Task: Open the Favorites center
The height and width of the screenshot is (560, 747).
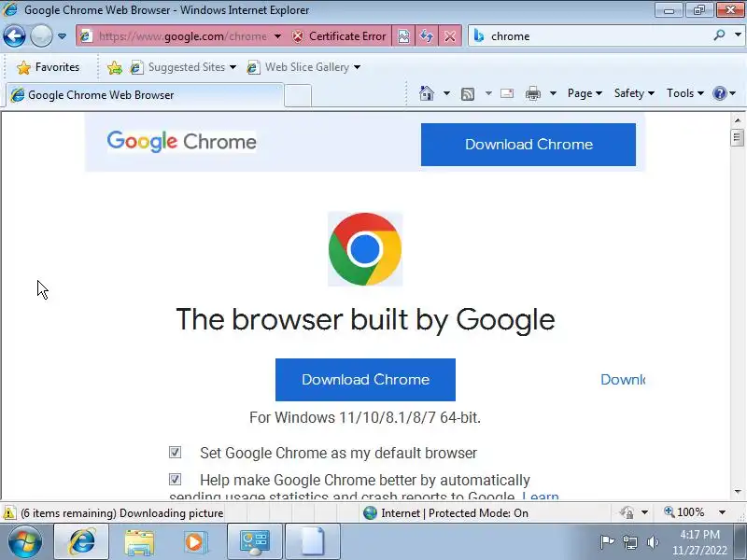Action: click(x=49, y=67)
